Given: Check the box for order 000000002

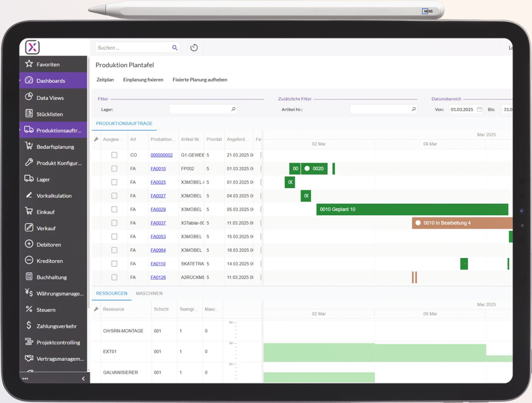Looking at the screenshot, I should click(114, 155).
